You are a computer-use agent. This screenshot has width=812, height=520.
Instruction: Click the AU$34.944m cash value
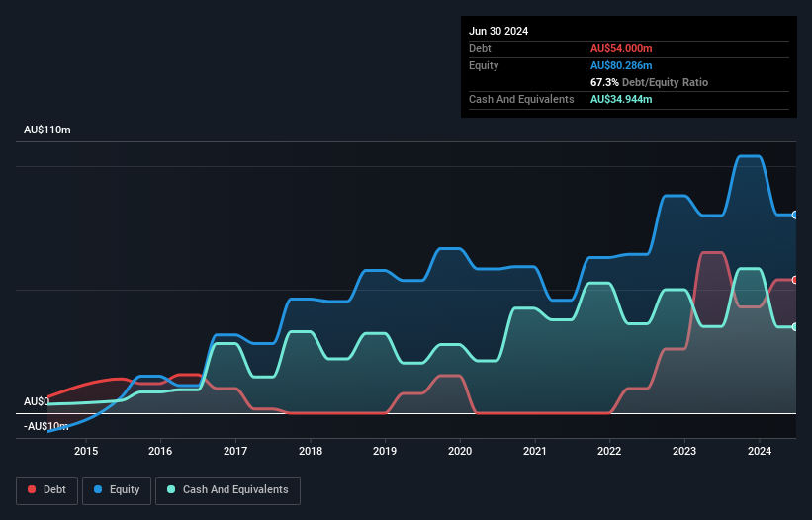point(621,99)
